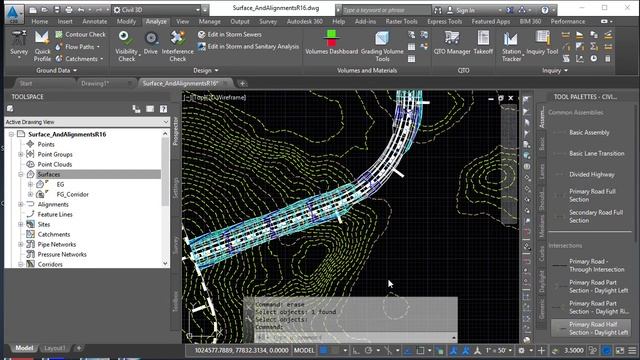Open the help question mark icon

coord(544,10)
